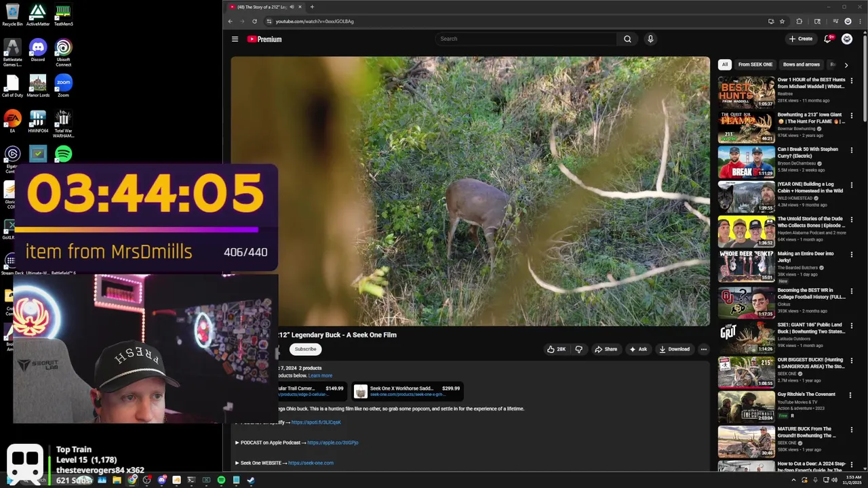868x488 pixels.
Task: Go to the YouTube Premium home logo
Action: [264, 39]
